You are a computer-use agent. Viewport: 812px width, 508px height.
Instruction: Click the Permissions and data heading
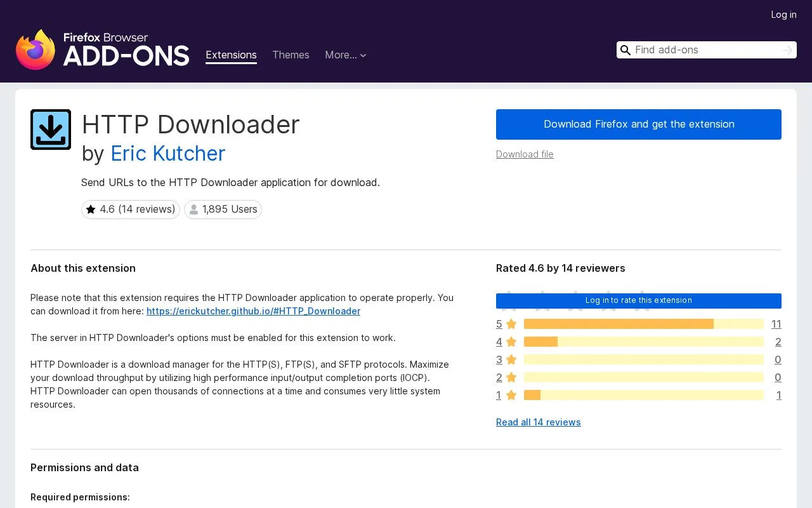(x=84, y=468)
